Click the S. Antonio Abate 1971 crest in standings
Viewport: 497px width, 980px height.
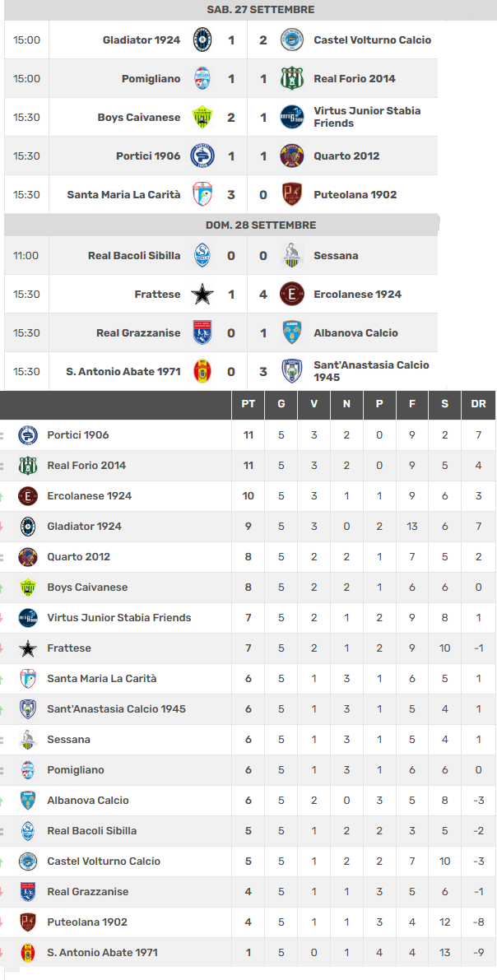[28, 953]
